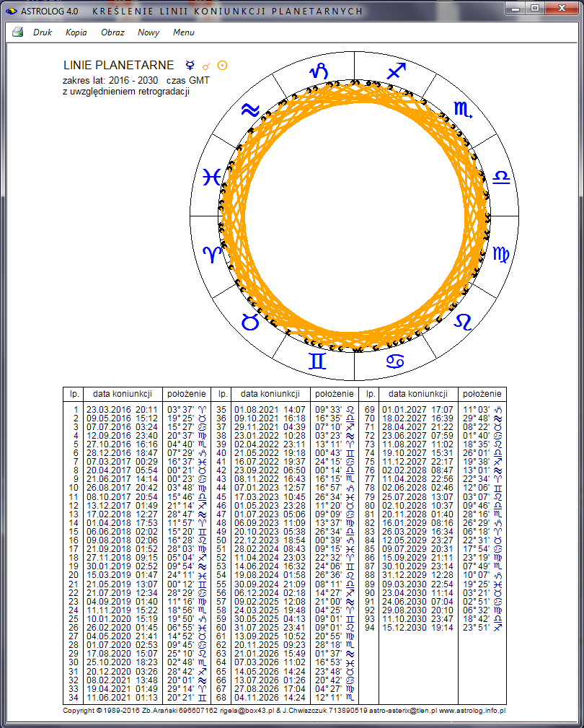This screenshot has height=728, width=584.
Task: Click the Libra sign on the zodiac wheel
Action: click(501, 177)
